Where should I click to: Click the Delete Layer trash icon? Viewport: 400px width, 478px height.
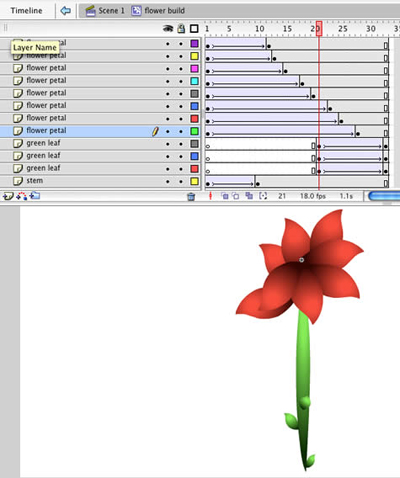191,197
